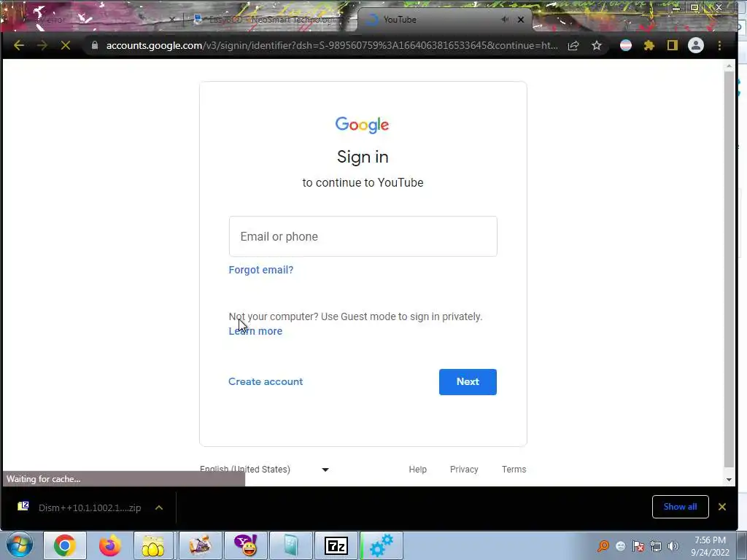Click the 7:56 PM taskbar clock
This screenshot has height=560, width=747.
pyautogui.click(x=710, y=546)
